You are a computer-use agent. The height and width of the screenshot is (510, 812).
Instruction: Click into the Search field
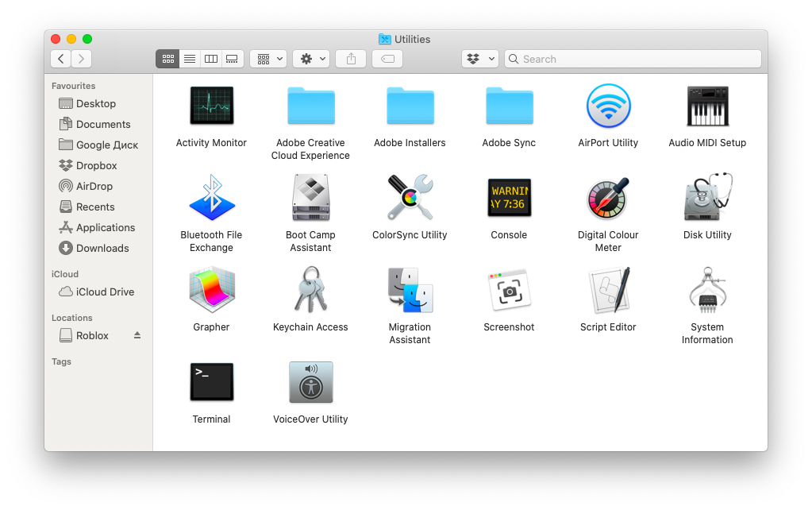633,59
